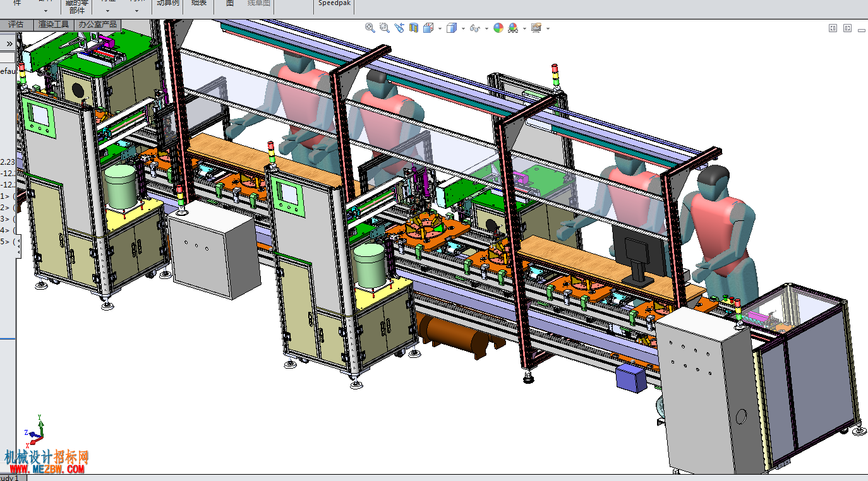Activate the Section View icon
The height and width of the screenshot is (481, 868).
(414, 28)
